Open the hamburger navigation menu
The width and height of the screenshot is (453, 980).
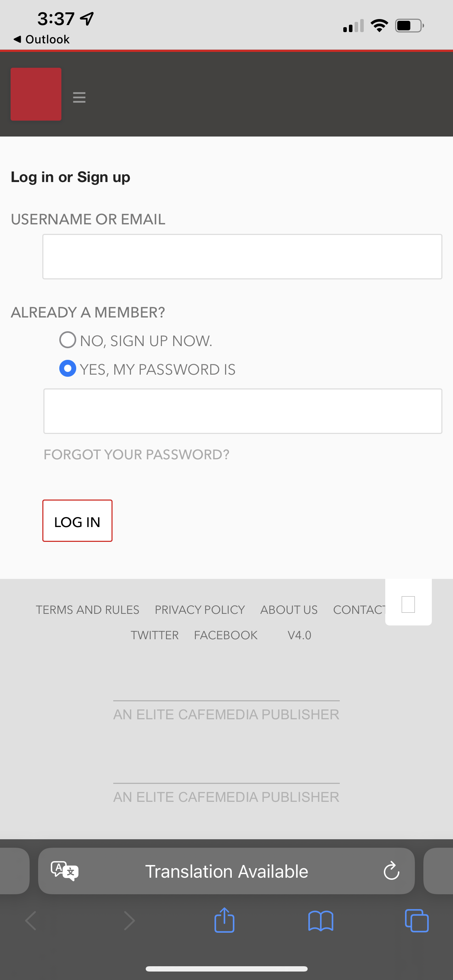point(79,97)
